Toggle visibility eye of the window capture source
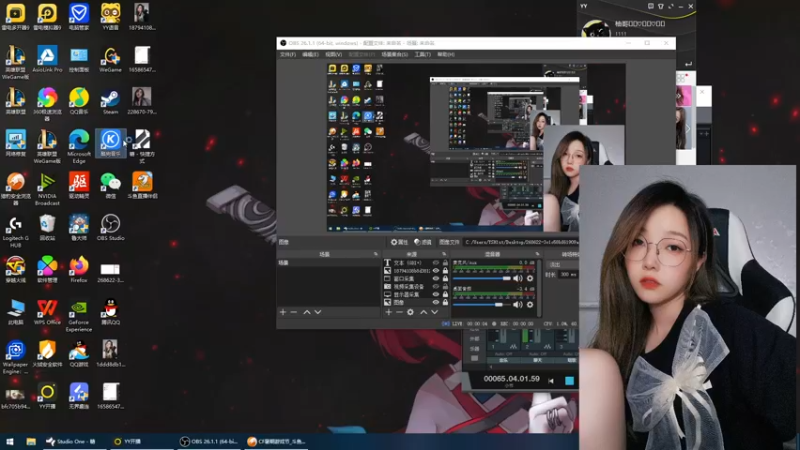The height and width of the screenshot is (450, 800). coord(436,279)
